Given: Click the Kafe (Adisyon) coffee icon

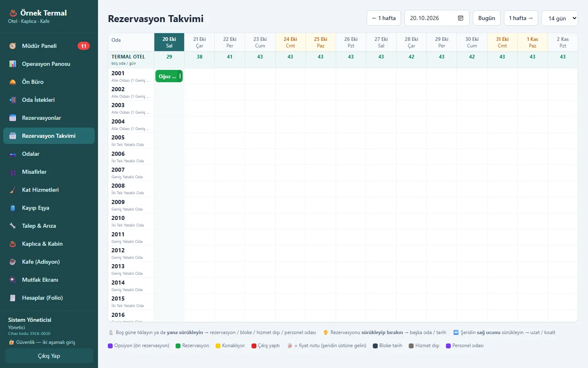Looking at the screenshot, I should (x=13, y=262).
